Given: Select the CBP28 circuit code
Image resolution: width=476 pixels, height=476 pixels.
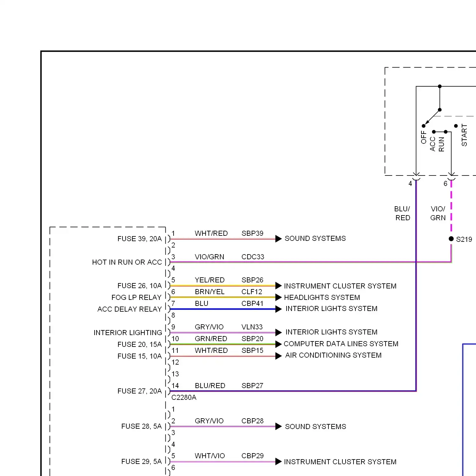Looking at the screenshot, I should tap(252, 421).
